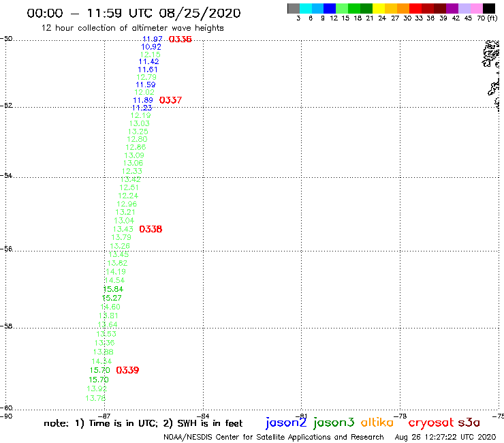
Task: Select the value 13.81
Action: 109,316
